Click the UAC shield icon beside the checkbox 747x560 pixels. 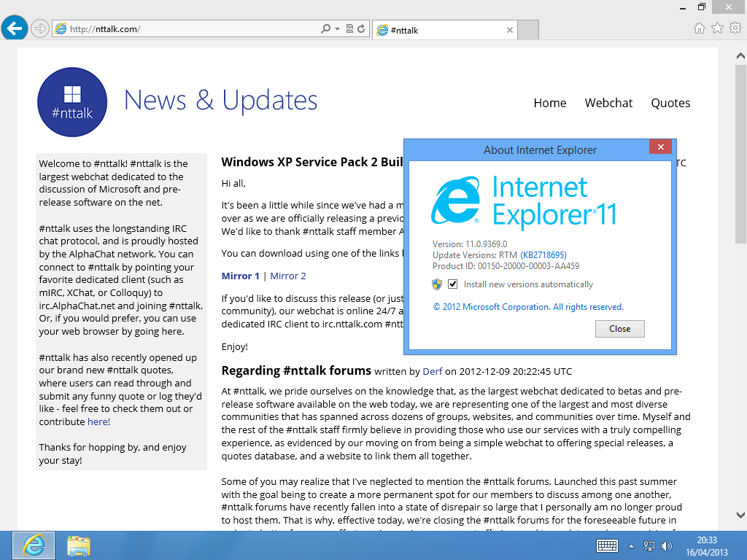(437, 284)
